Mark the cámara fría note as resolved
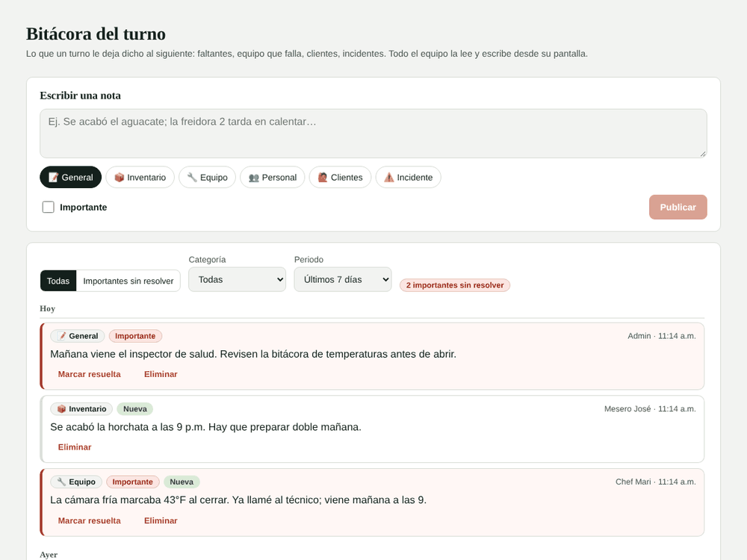This screenshot has width=747, height=560. [90, 520]
